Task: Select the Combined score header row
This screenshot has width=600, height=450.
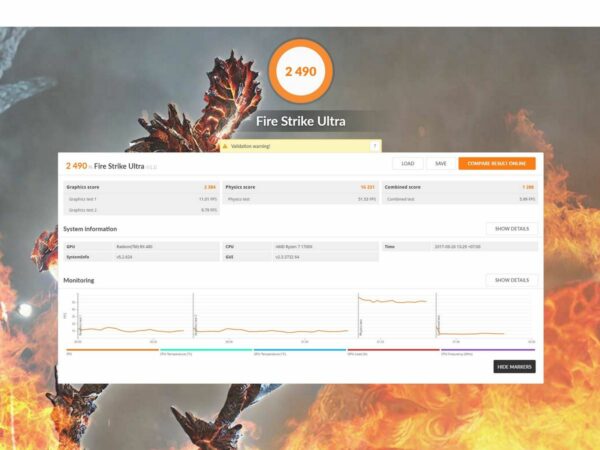Action: (460, 187)
